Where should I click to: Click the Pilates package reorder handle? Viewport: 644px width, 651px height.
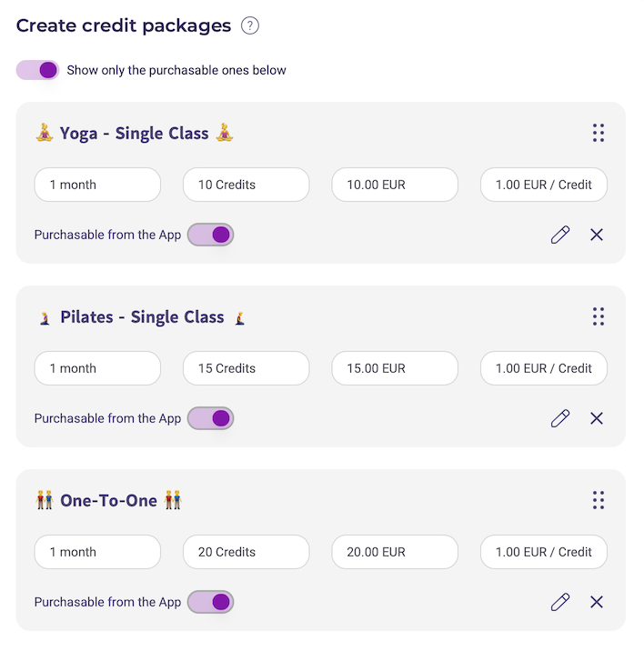599,316
